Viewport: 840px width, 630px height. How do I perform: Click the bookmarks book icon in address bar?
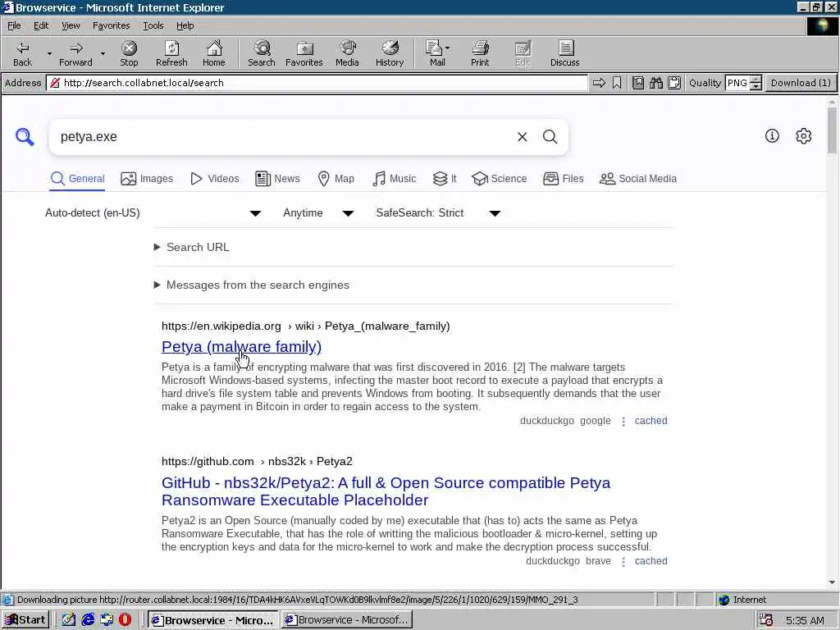pyautogui.click(x=637, y=83)
